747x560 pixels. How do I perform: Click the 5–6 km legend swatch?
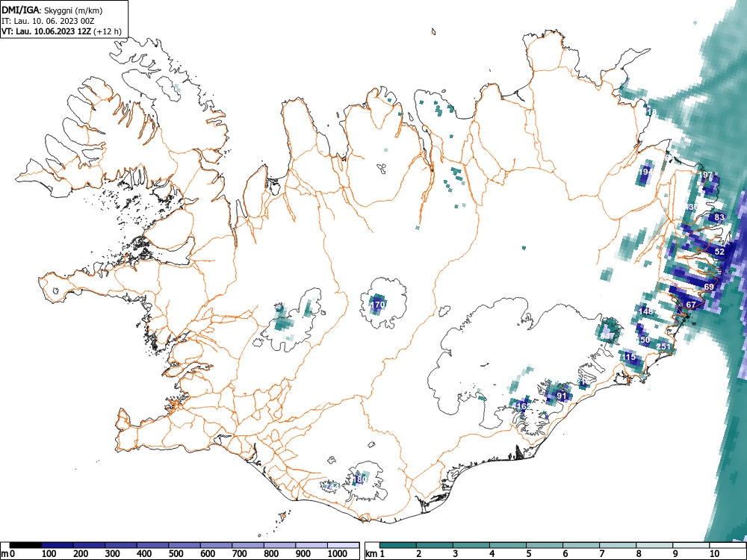[x=545, y=545]
